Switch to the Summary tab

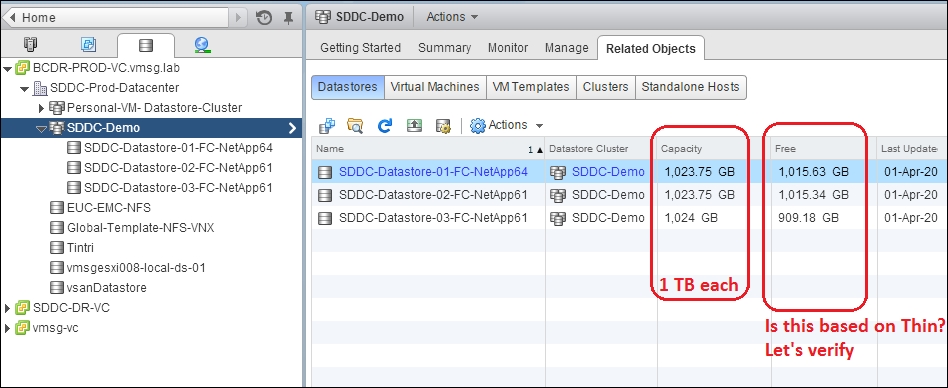pyautogui.click(x=444, y=48)
